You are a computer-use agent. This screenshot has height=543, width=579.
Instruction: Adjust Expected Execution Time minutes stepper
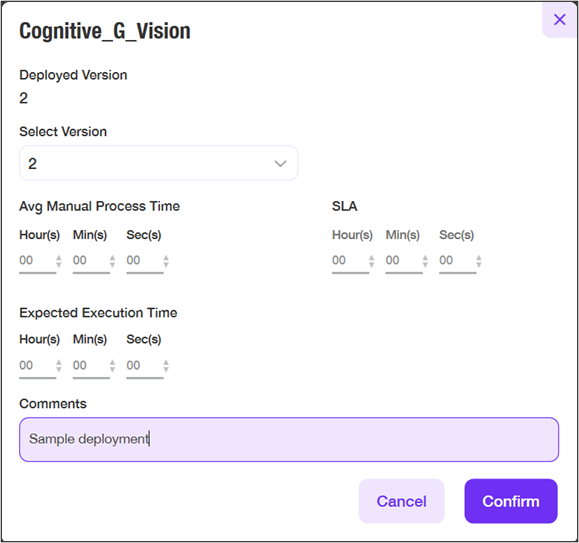[x=112, y=366]
